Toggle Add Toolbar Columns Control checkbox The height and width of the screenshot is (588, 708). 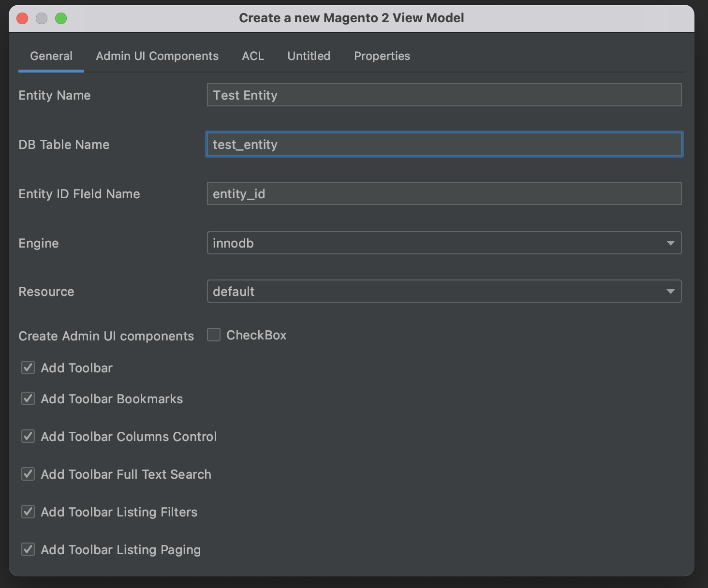pos(28,437)
